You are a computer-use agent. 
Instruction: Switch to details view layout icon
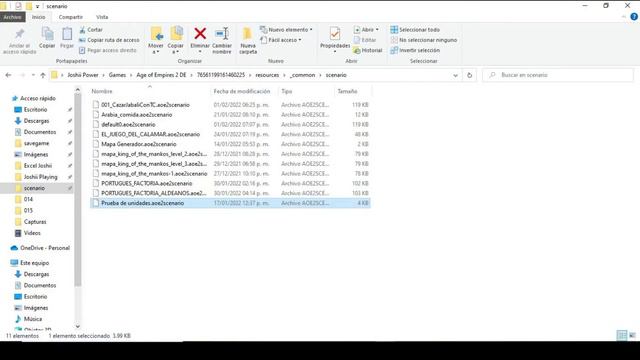coord(622,336)
